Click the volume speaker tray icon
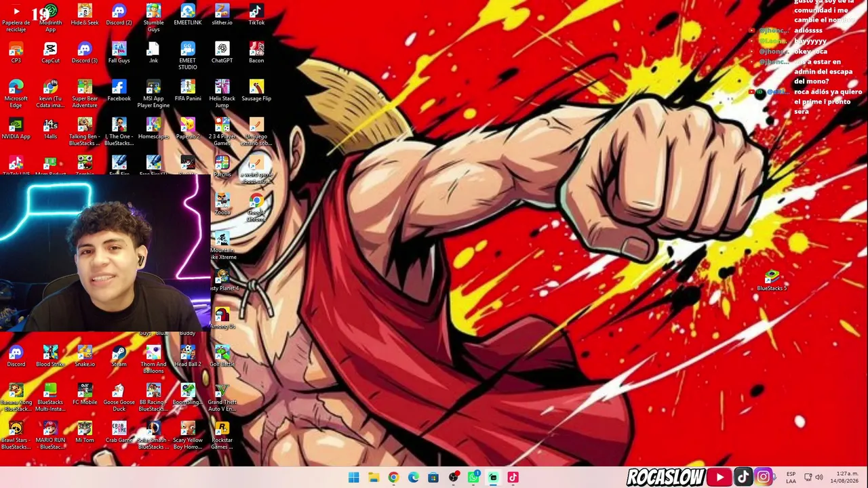 click(818, 477)
